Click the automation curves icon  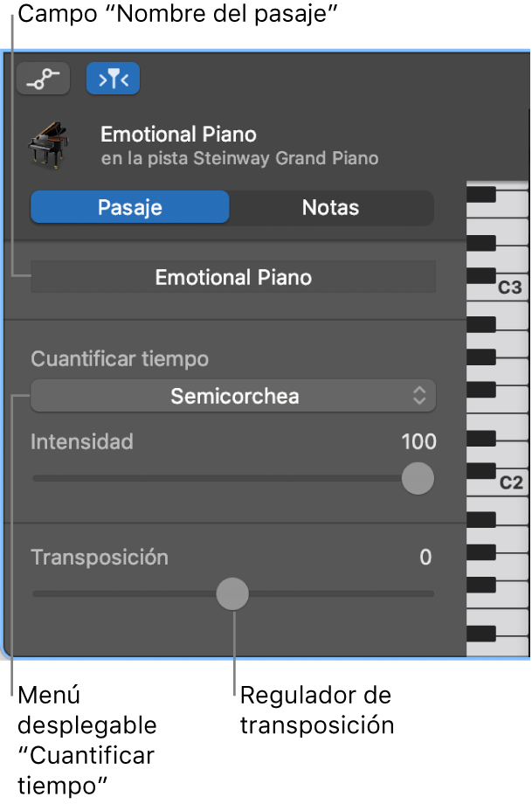[x=43, y=78]
